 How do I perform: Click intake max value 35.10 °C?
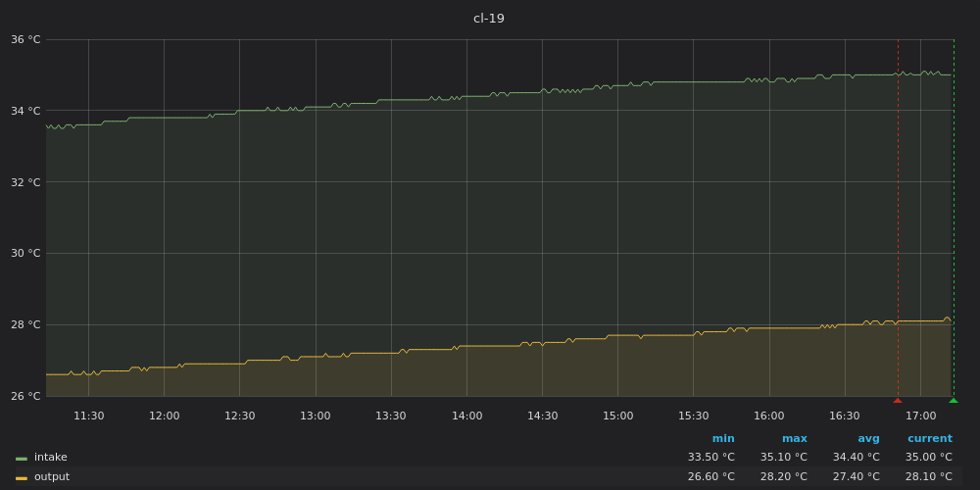tap(783, 458)
